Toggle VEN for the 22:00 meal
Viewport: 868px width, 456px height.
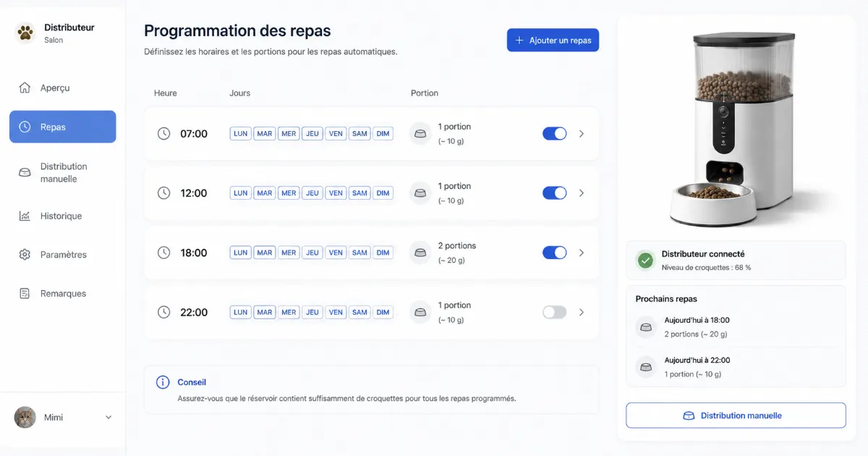(336, 312)
